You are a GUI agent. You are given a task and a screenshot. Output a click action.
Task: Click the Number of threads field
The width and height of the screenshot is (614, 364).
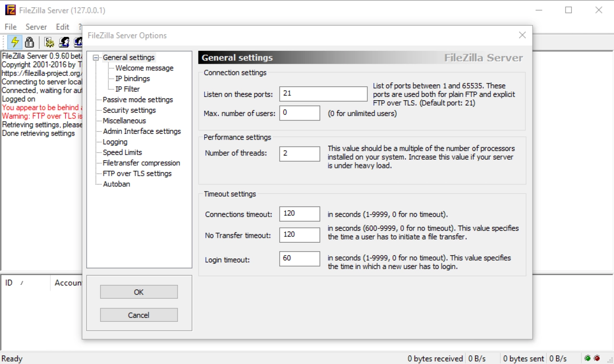[300, 154]
